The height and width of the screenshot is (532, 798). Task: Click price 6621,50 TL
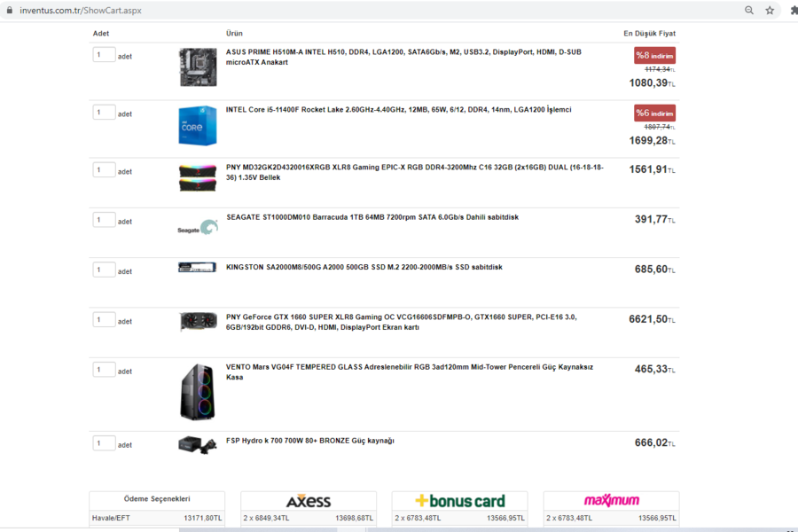[x=652, y=319]
